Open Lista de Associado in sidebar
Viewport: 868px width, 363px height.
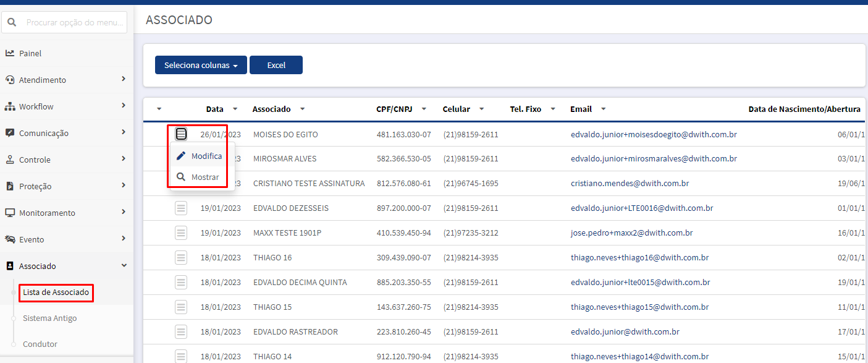(56, 292)
